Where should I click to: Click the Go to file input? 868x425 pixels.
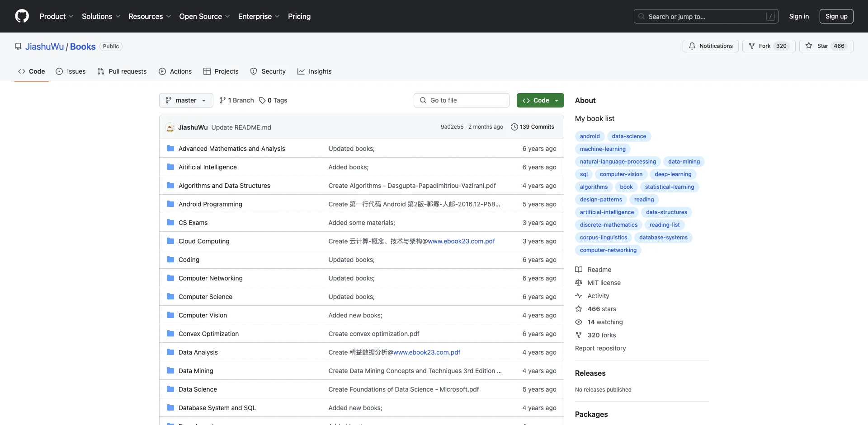[462, 100]
